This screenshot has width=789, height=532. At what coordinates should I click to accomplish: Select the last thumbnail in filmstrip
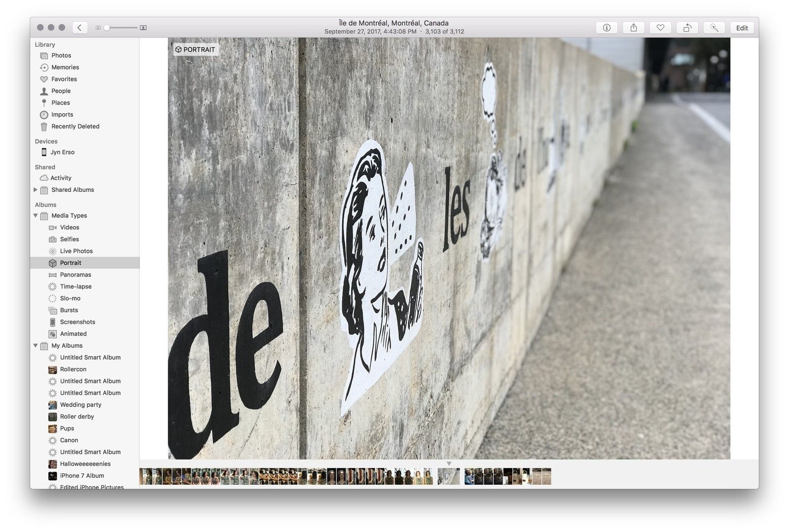click(x=546, y=476)
